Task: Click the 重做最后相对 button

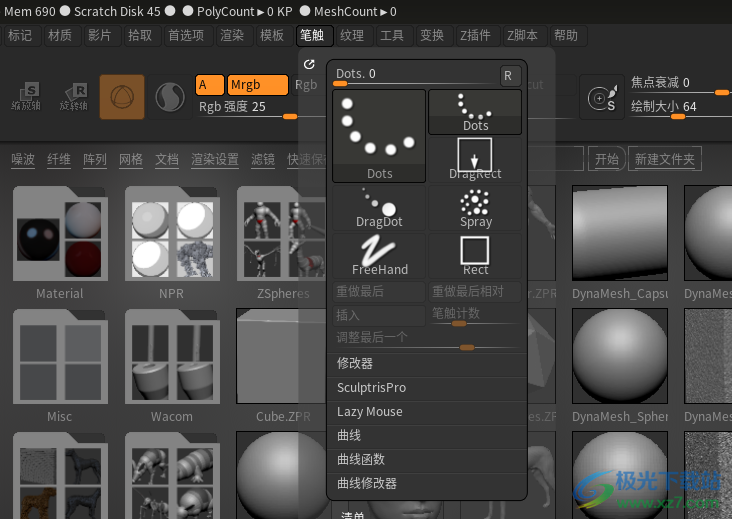Action: (x=475, y=292)
